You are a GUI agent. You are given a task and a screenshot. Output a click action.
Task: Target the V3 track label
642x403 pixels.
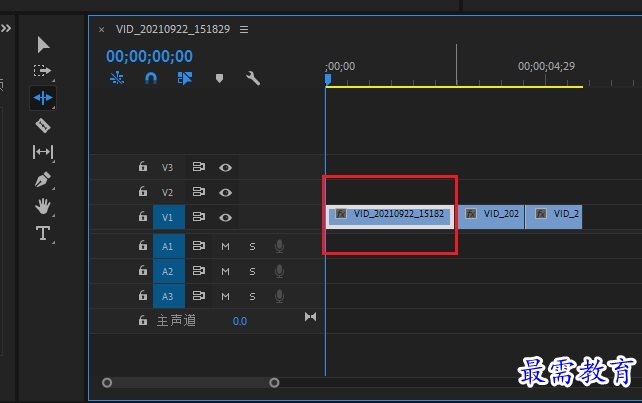coord(167,168)
